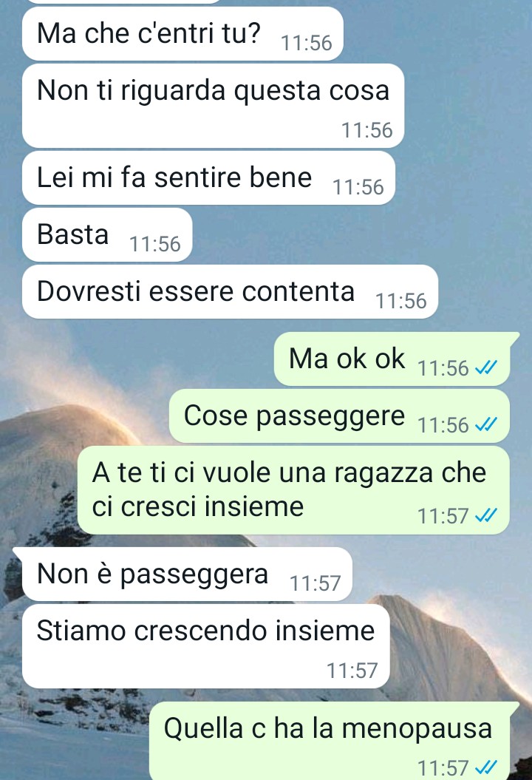Select the 'Ma che c'entri tu?' message

(183, 34)
